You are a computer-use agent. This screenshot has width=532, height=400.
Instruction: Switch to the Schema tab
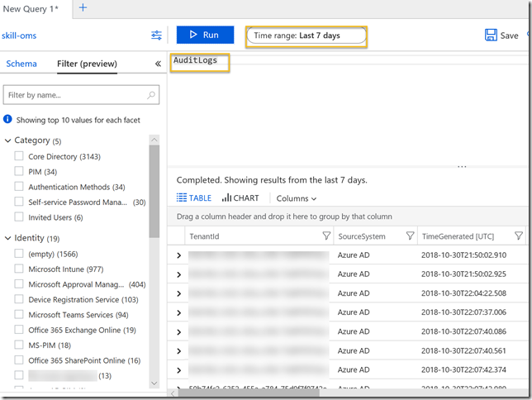pyautogui.click(x=21, y=64)
